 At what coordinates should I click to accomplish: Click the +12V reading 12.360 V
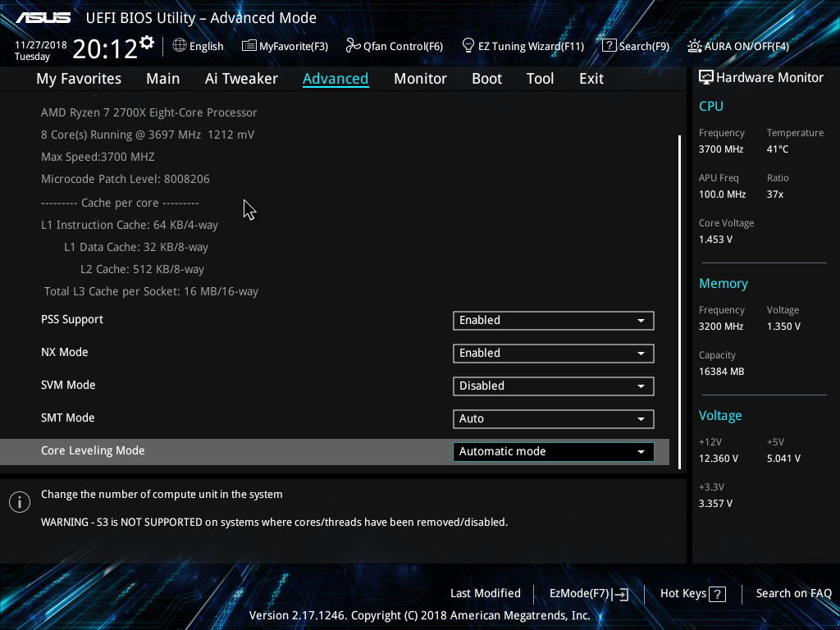[719, 459]
